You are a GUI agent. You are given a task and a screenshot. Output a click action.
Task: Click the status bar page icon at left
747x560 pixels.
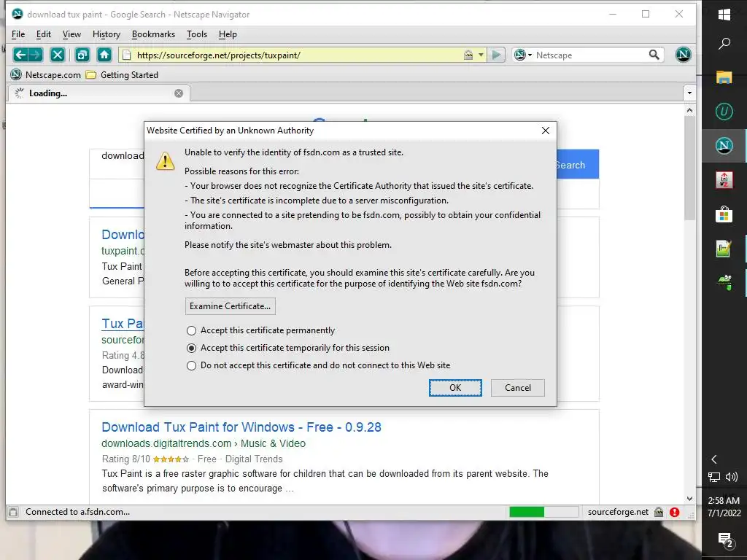(x=13, y=512)
